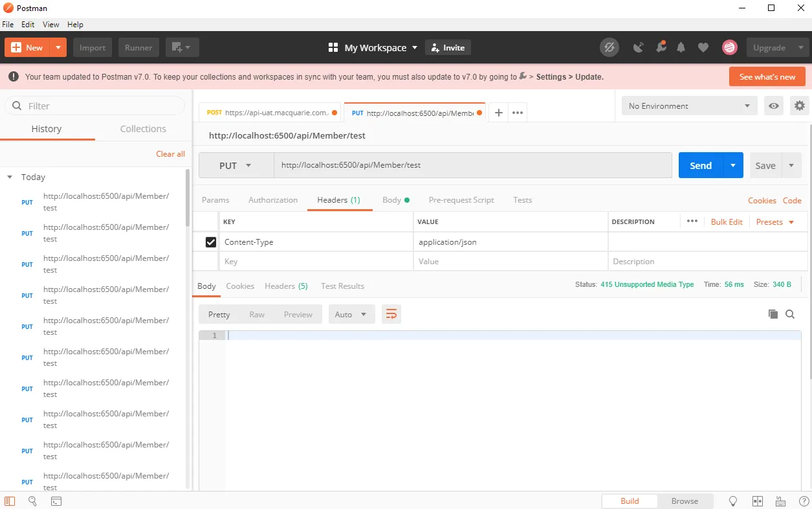Click the request URL input field

pyautogui.click(x=473, y=165)
